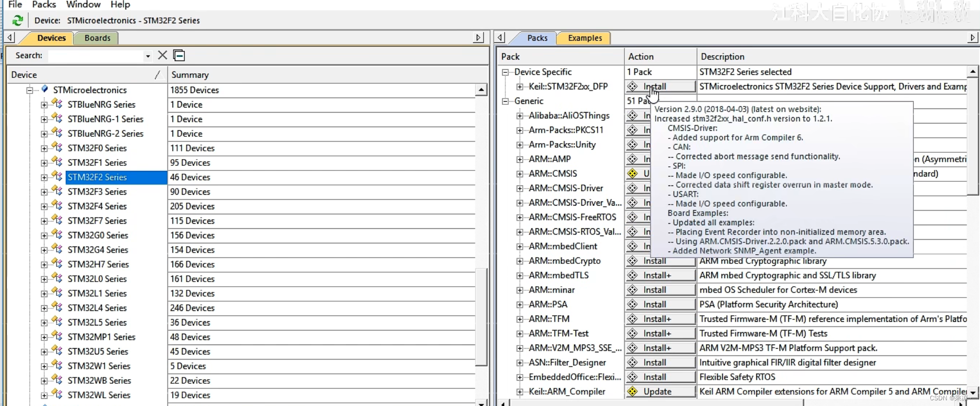The height and width of the screenshot is (406, 980).
Task: Click install icon in Alibaba::AliOSThings row
Action: [x=633, y=115]
